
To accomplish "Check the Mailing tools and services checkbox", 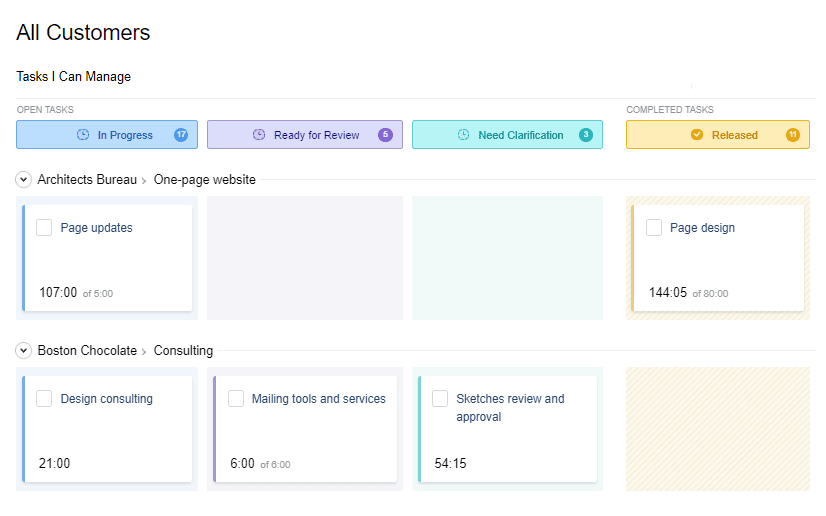I will pyautogui.click(x=236, y=399).
